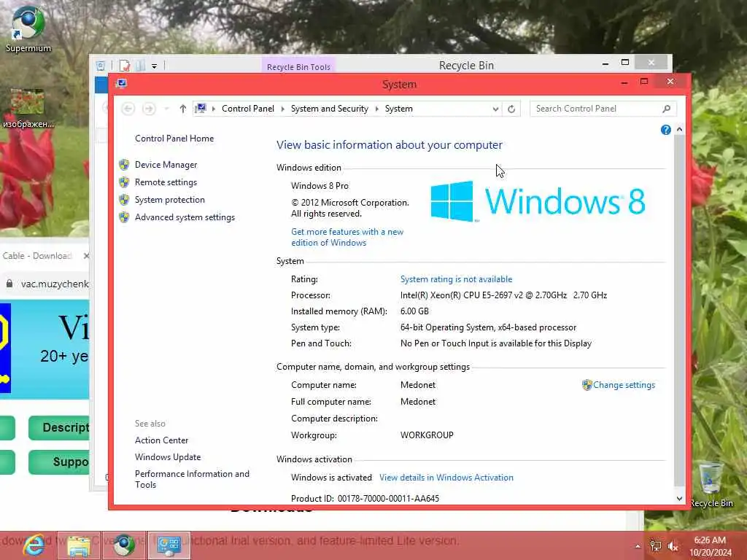
Task: Click System protection shield icon
Action: click(x=124, y=200)
